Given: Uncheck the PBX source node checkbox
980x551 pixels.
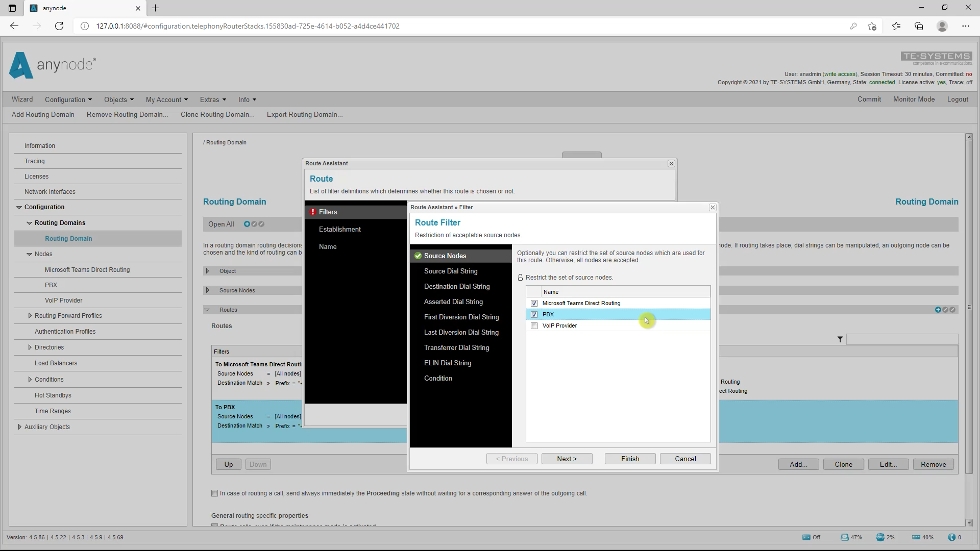Looking at the screenshot, I should click(x=534, y=314).
